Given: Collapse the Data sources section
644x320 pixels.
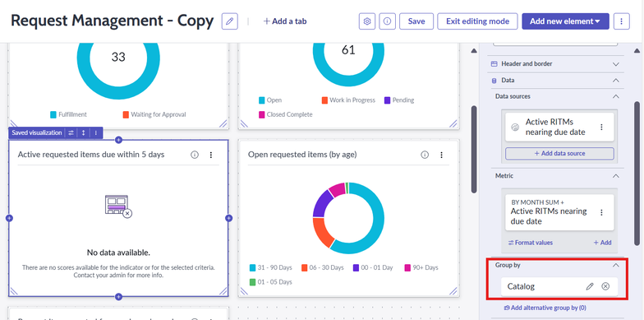Looking at the screenshot, I should [615, 96].
